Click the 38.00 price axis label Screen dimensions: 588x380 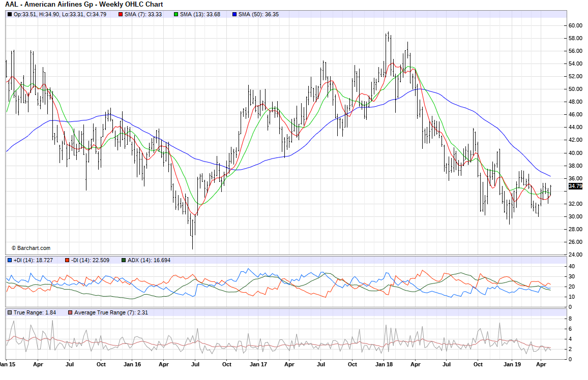(576, 166)
